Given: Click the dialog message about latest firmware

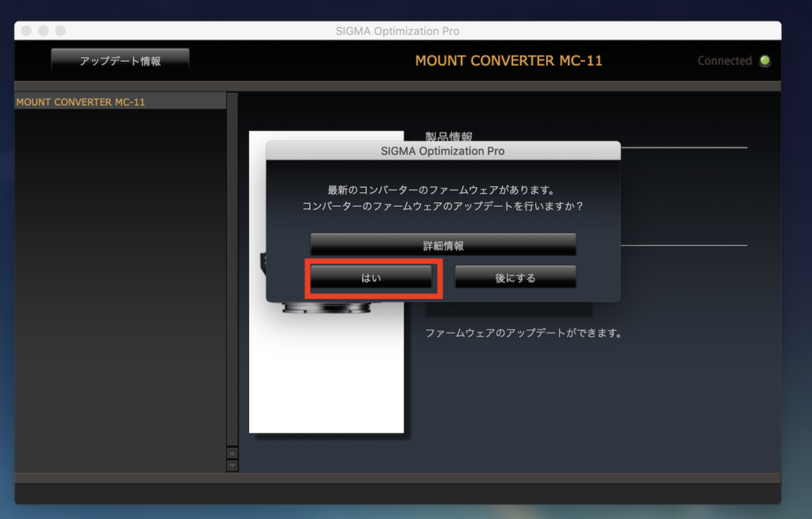Looking at the screenshot, I should [442, 198].
